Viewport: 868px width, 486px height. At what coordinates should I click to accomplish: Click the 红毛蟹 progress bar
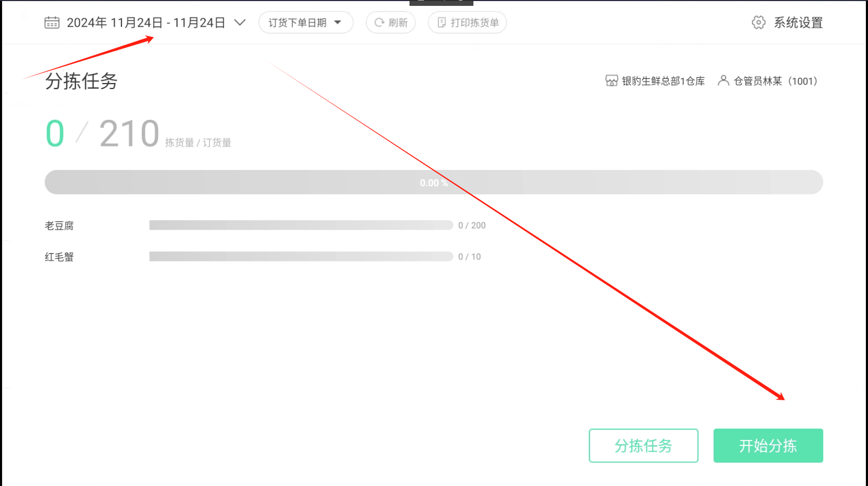pos(301,257)
